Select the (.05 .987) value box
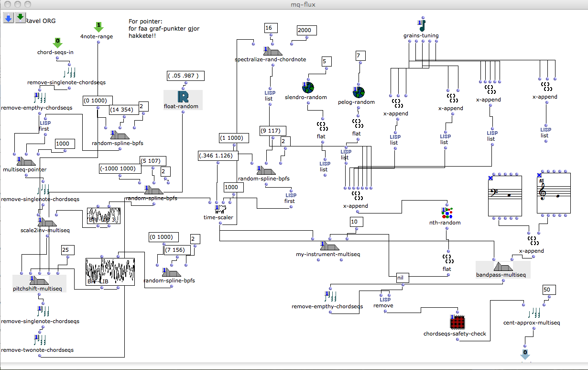 click(x=185, y=76)
